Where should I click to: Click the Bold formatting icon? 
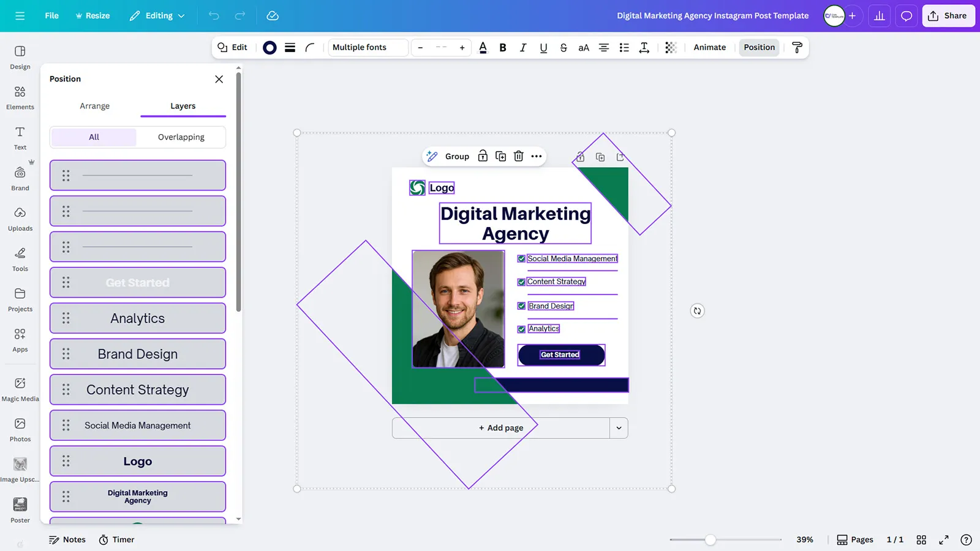502,48
